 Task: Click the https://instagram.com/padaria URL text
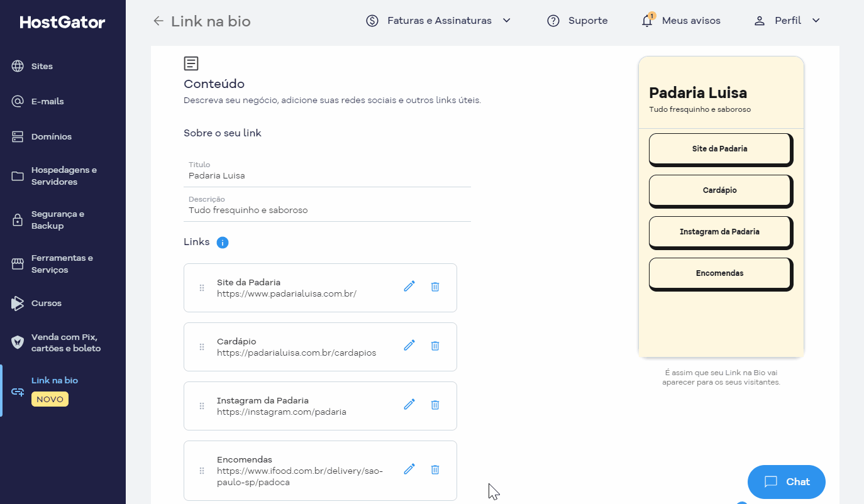coord(281,412)
